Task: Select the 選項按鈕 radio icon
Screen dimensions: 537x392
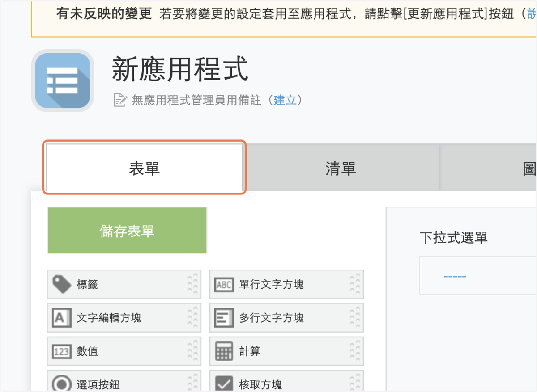Action: click(61, 384)
